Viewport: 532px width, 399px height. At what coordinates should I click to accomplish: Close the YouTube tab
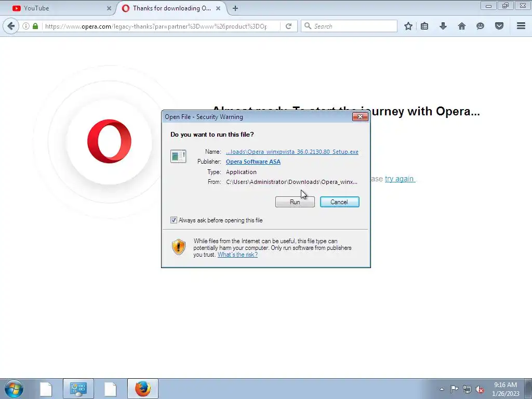click(109, 8)
